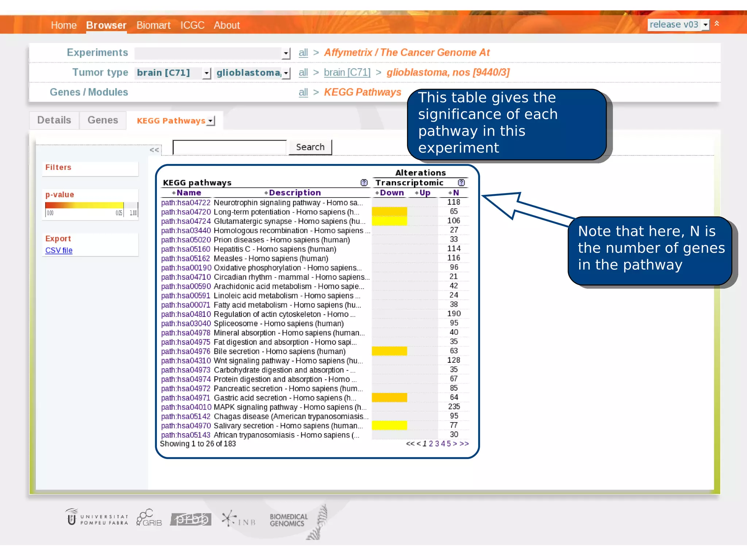
Task: Collapse sidebar with << arrows
Action: 154,150
